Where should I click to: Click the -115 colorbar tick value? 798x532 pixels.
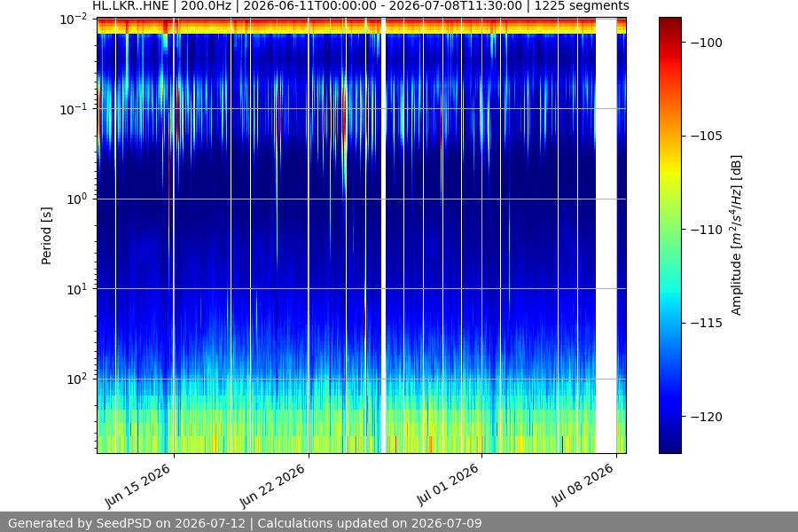pyautogui.click(x=707, y=323)
